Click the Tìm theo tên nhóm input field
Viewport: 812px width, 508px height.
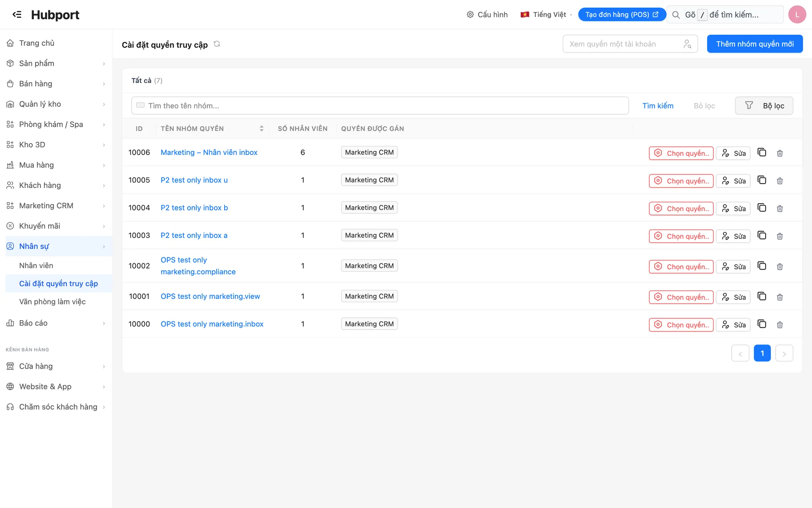(x=380, y=106)
